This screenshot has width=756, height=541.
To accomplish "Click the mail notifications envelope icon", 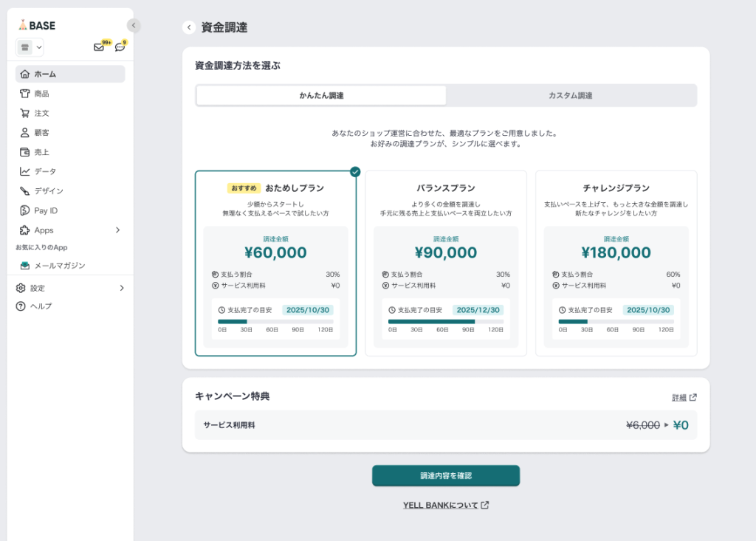I will [99, 47].
